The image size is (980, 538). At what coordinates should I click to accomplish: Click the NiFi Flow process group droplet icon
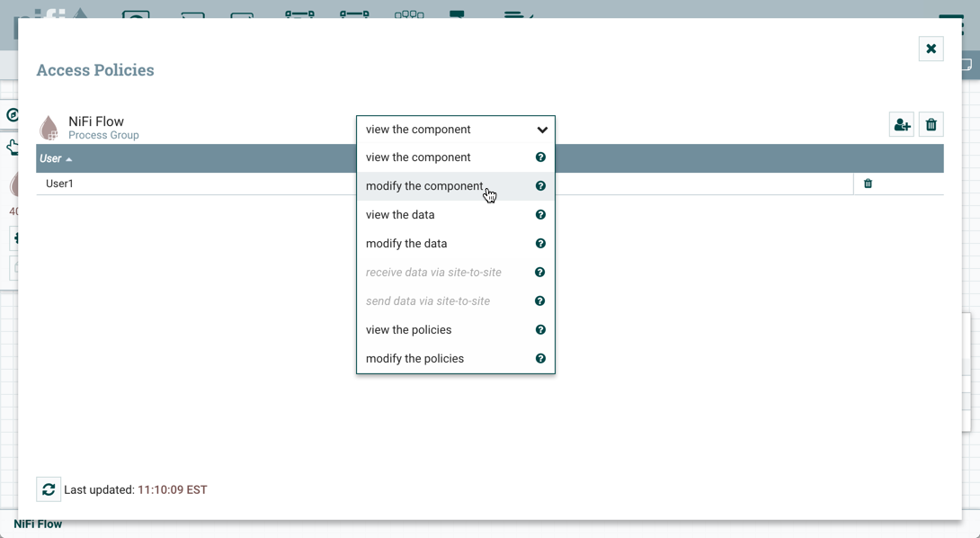click(x=49, y=126)
